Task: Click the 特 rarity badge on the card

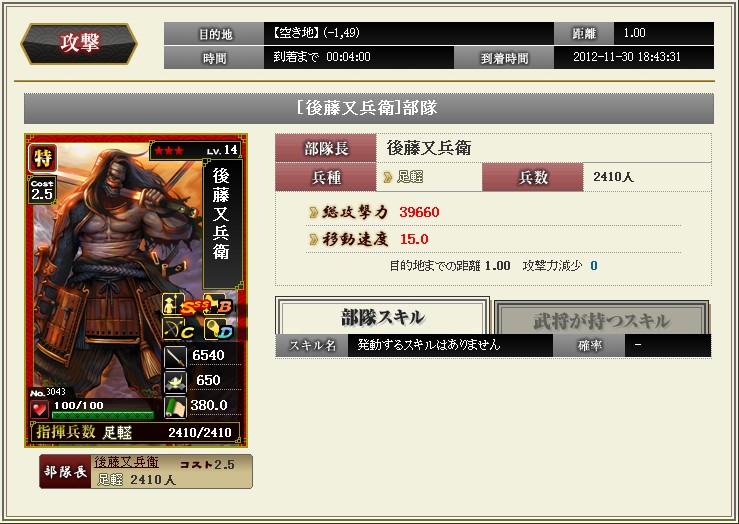Action: [x=43, y=158]
